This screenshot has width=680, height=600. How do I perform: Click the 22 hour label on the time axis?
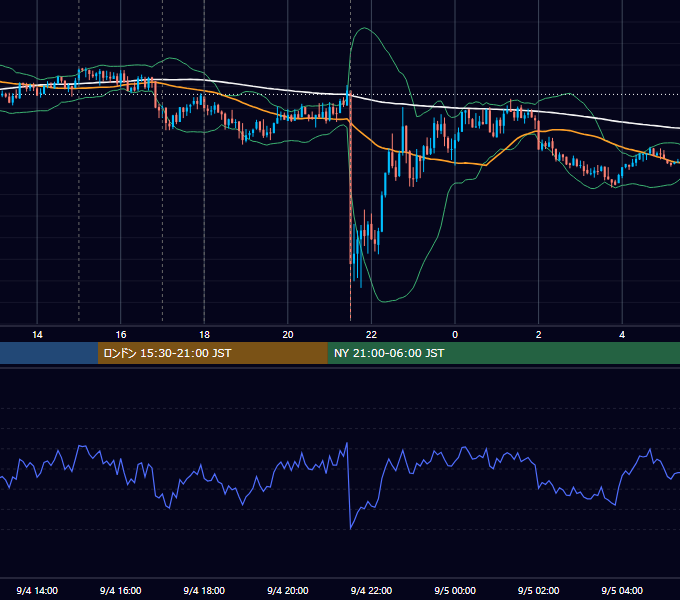(371, 335)
